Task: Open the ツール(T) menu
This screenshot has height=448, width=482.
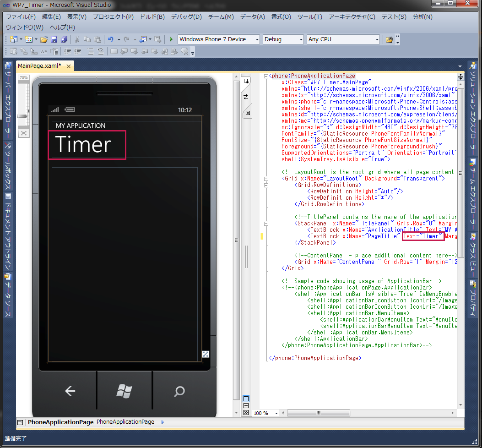Action: [309, 16]
